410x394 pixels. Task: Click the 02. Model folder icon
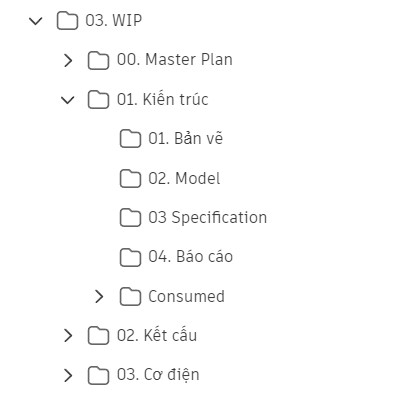pos(130,178)
